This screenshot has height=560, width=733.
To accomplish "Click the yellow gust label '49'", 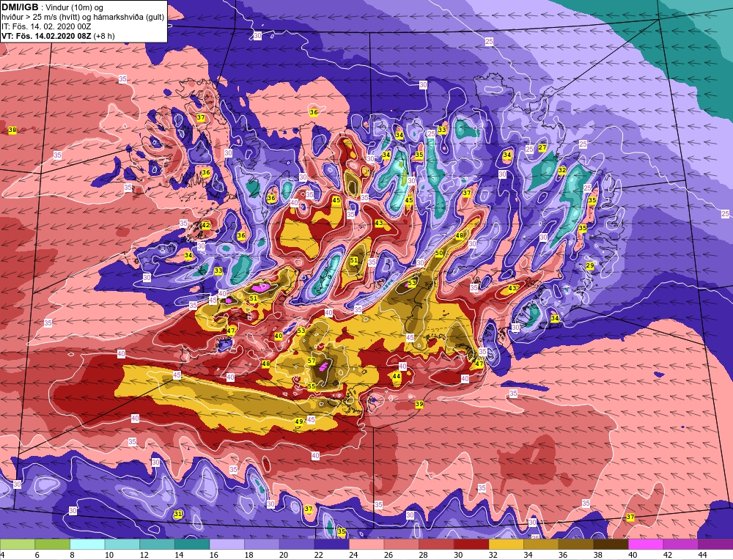I will 299,421.
